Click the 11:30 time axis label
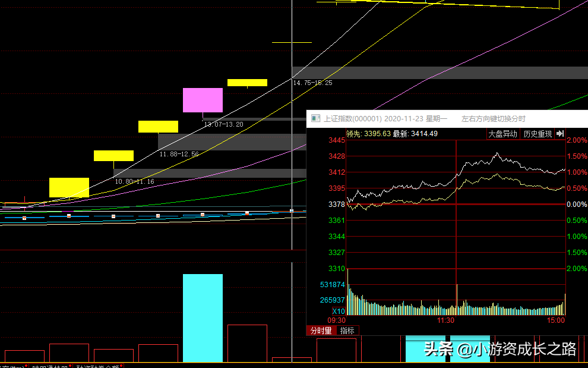The image size is (588, 368). 445,320
